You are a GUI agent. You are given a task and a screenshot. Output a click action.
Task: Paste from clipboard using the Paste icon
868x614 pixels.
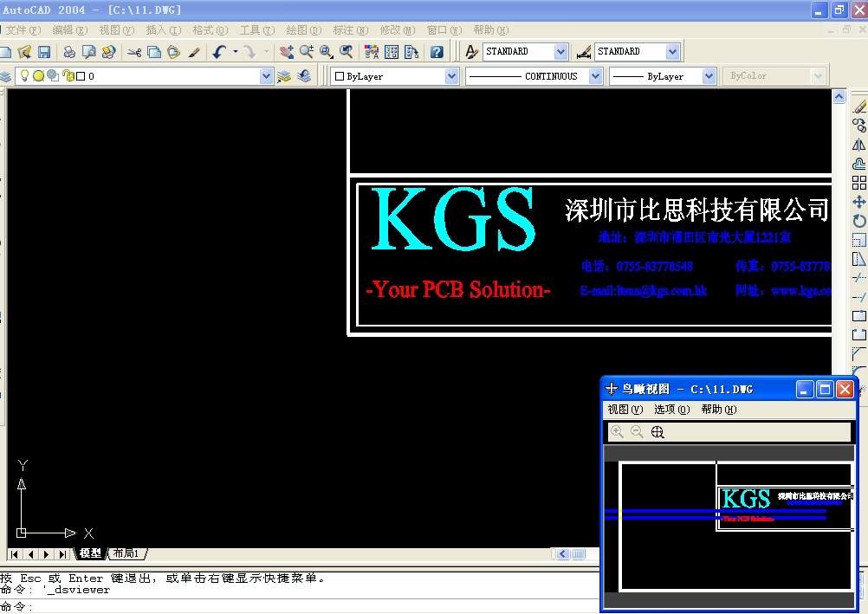[174, 52]
